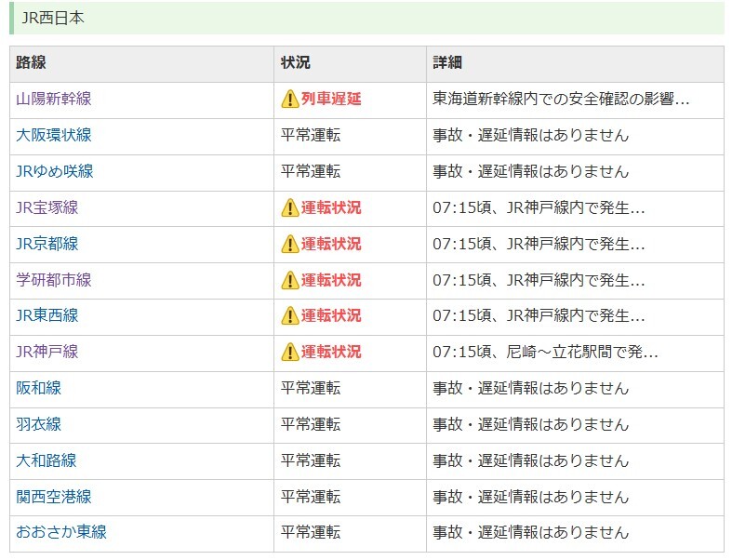This screenshot has height=560, width=732.
Task: Click warning icon beside 列車遅延 status
Action: point(290,99)
